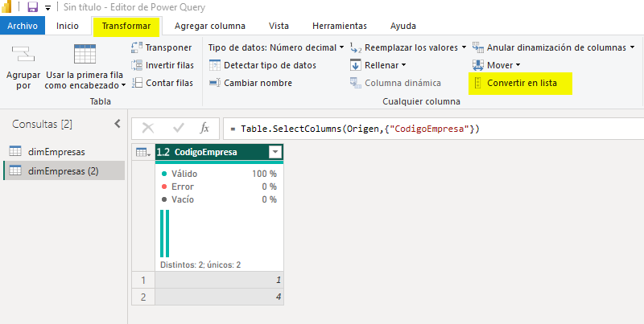The image size is (644, 324).
Task: Open CodigoEmpresa column filter dropdown
Action: click(x=275, y=152)
